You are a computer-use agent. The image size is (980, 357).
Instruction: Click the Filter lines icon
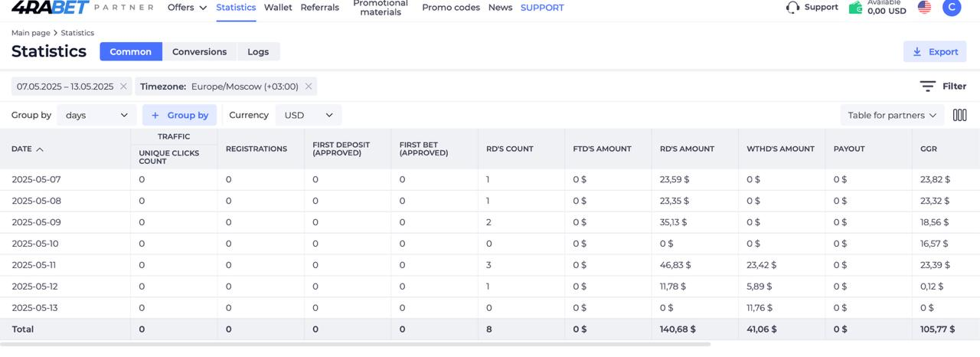[x=927, y=87]
